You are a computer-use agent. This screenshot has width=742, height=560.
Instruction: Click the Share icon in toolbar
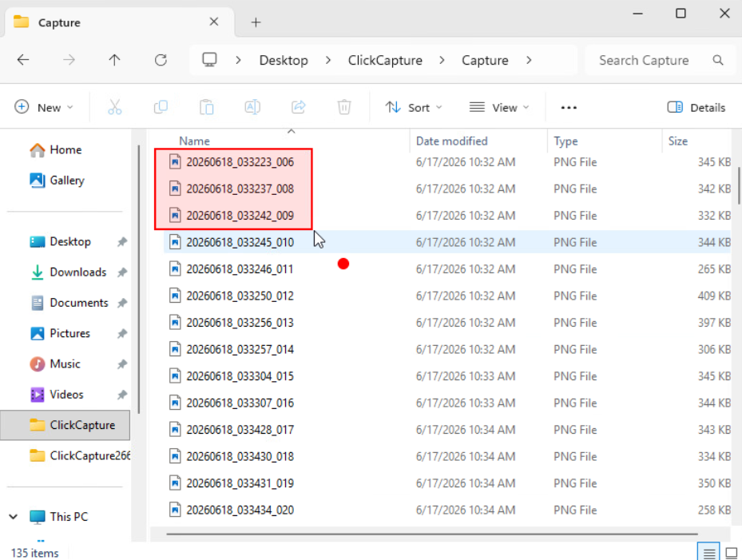point(298,108)
